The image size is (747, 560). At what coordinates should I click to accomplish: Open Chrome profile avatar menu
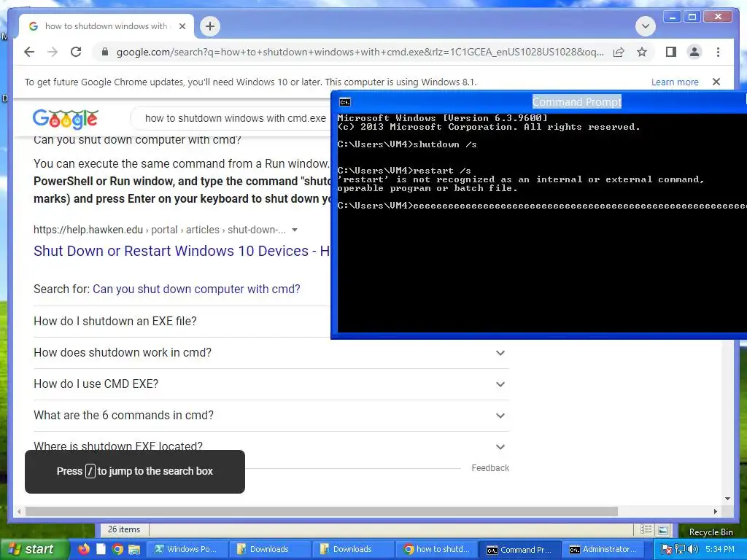694,52
